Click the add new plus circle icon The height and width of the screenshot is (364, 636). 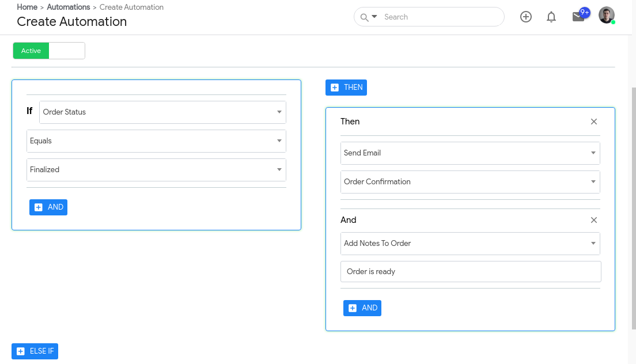point(525,17)
